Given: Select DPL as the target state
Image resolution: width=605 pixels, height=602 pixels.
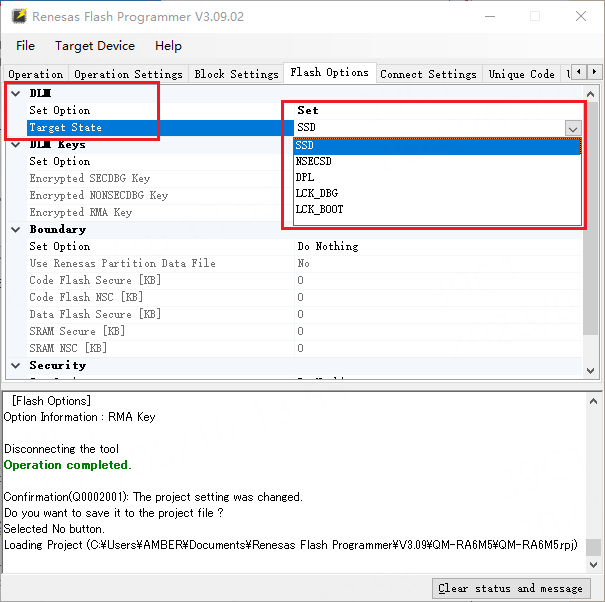Looking at the screenshot, I should click(x=306, y=177).
